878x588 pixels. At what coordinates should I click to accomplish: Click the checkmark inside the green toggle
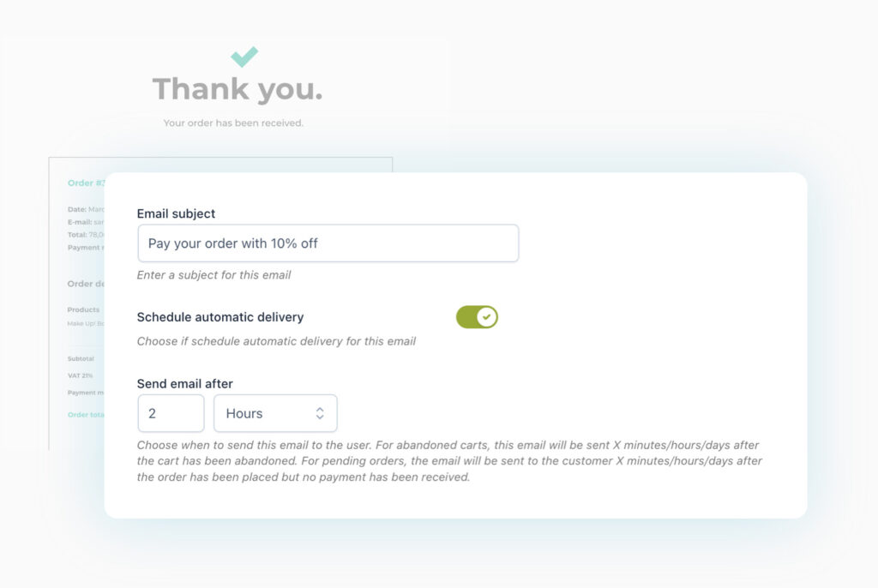pyautogui.click(x=486, y=316)
